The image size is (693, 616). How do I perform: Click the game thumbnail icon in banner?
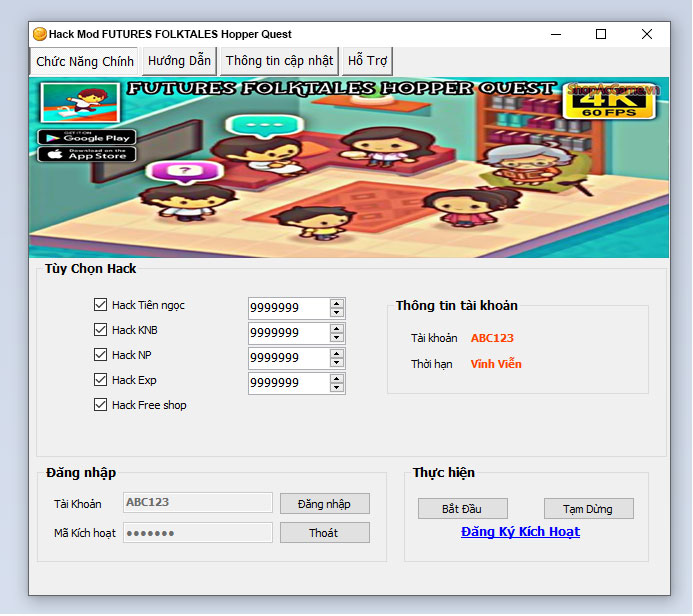click(x=80, y=103)
